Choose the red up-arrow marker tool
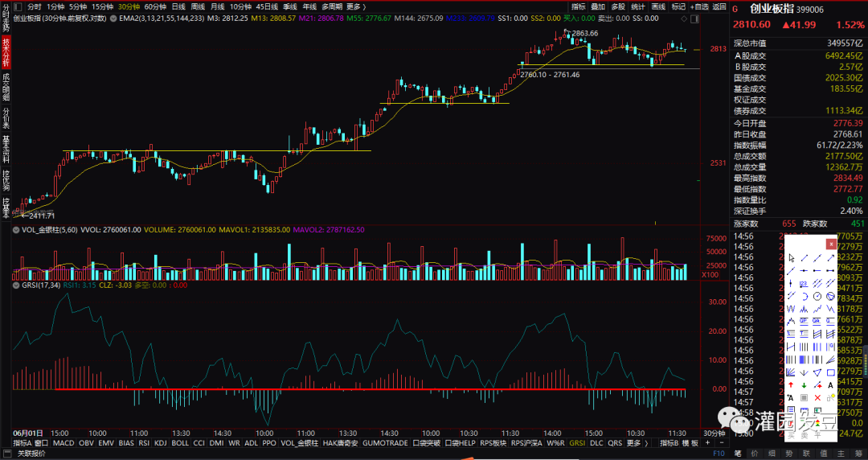868x460 pixels. pos(791,385)
